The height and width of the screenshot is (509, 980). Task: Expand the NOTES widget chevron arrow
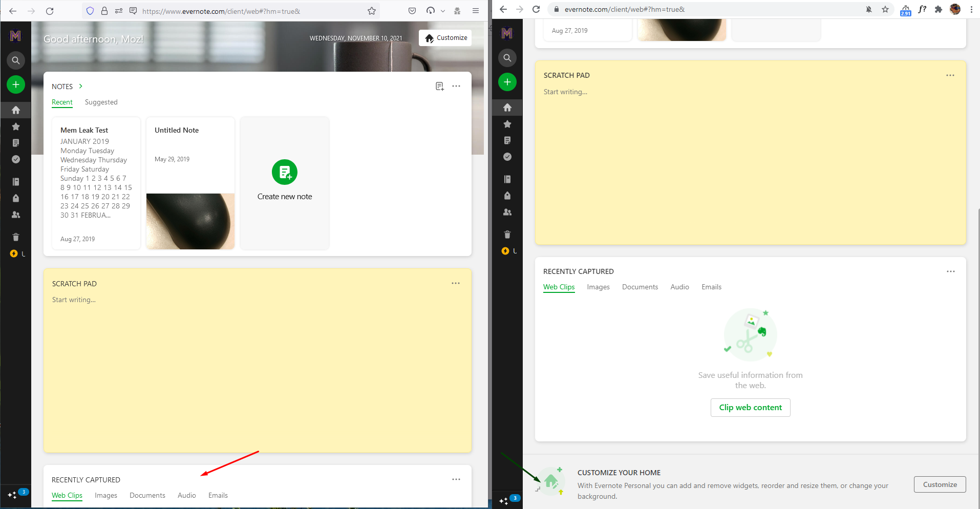pyautogui.click(x=81, y=86)
